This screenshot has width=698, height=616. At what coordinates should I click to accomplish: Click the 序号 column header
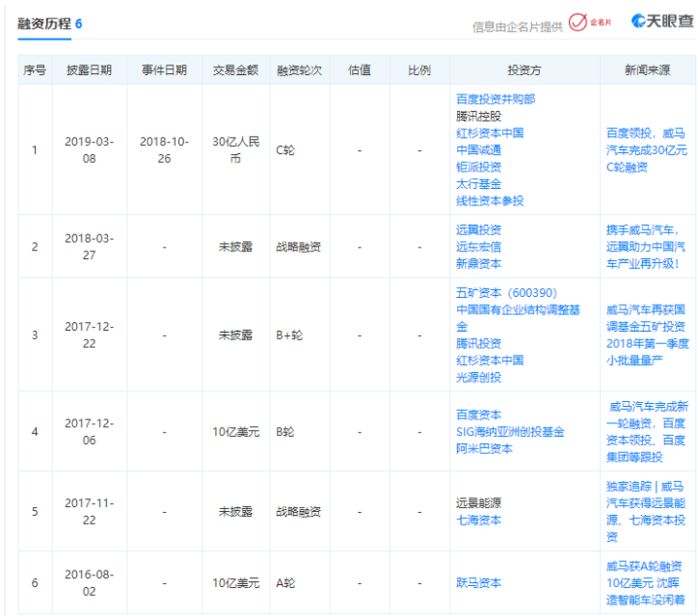tap(35, 69)
